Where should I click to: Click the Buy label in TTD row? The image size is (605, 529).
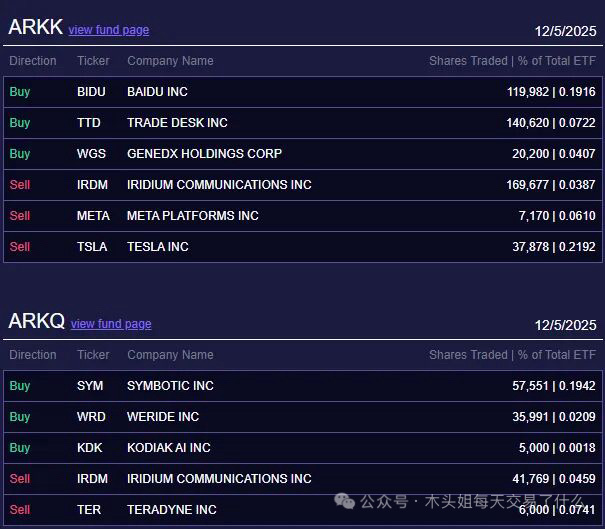(20, 123)
